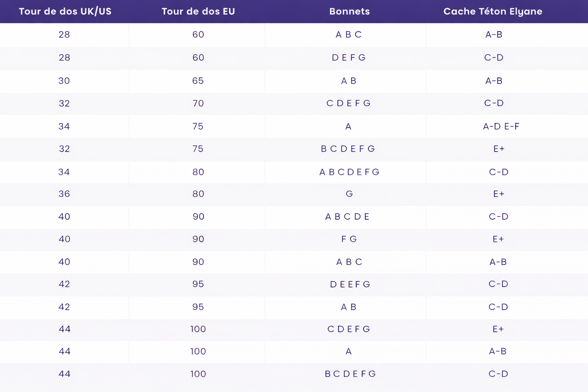Select "C-D" in the EU 70 row
This screenshot has height=392, width=588.
click(x=494, y=103)
